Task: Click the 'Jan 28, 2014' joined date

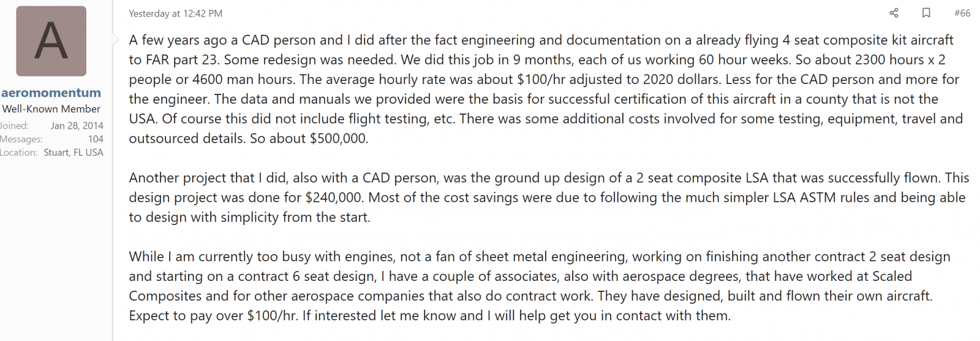Action: [x=77, y=125]
